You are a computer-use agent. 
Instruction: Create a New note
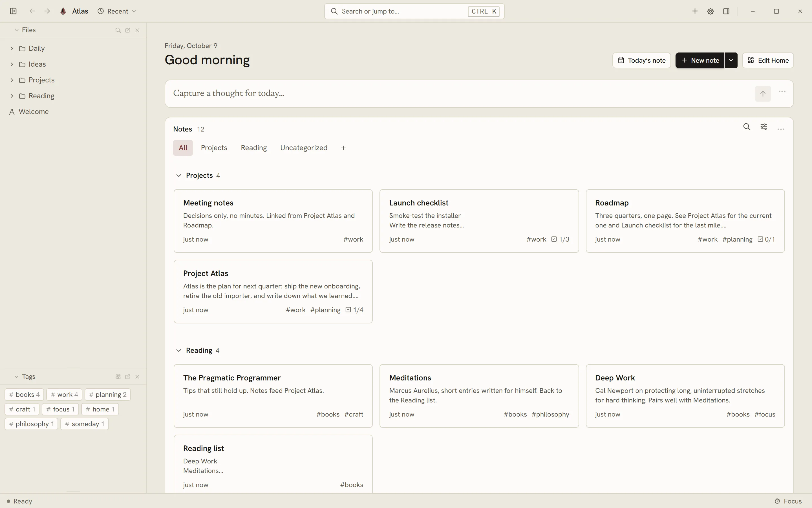point(700,60)
